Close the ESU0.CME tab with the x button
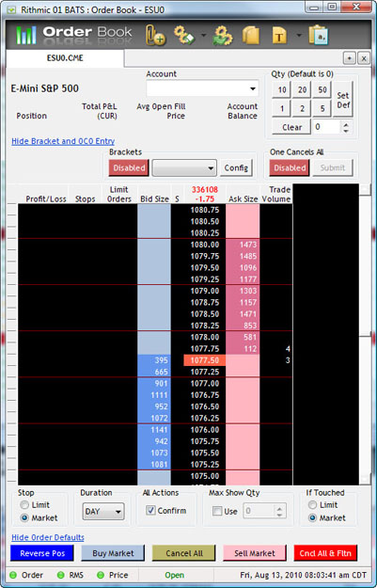The image size is (377, 588). (x=364, y=58)
